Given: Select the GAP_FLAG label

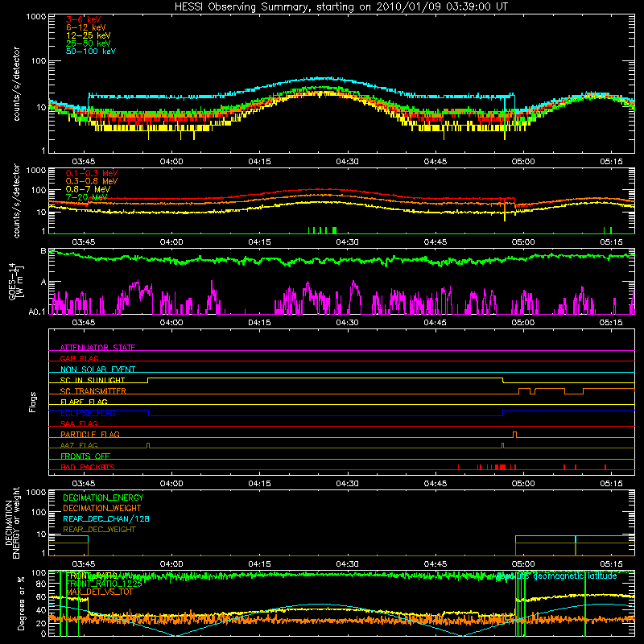Looking at the screenshot, I should tap(79, 358).
